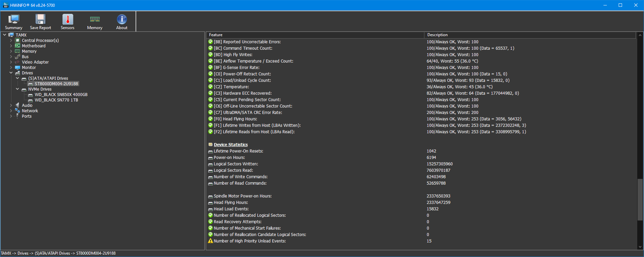Click the Description column header
644x257 pixels.
coord(530,35)
